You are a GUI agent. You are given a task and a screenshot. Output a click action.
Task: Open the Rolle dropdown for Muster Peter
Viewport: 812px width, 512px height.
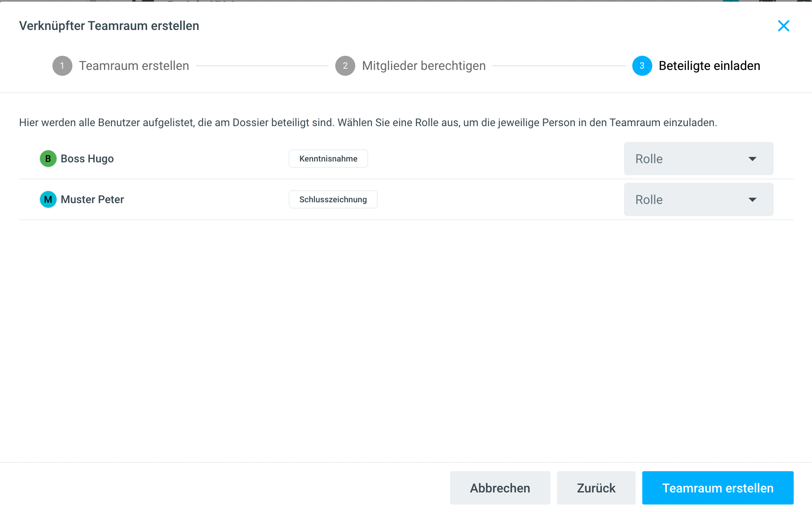(691, 199)
